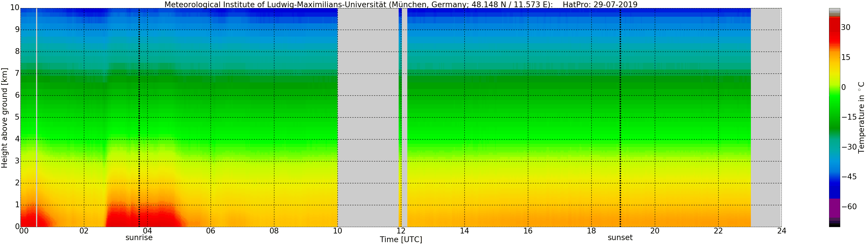
Task: Click time tick label '06'
Action: 211,231
